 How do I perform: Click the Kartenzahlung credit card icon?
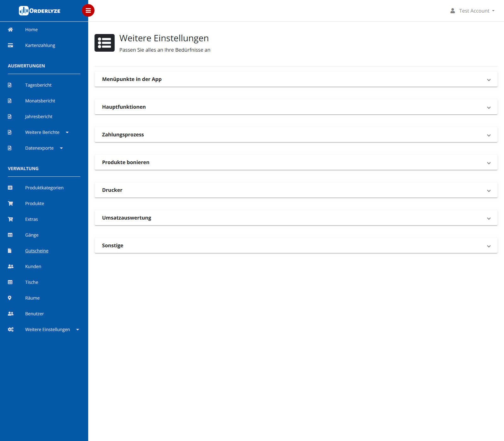point(10,45)
